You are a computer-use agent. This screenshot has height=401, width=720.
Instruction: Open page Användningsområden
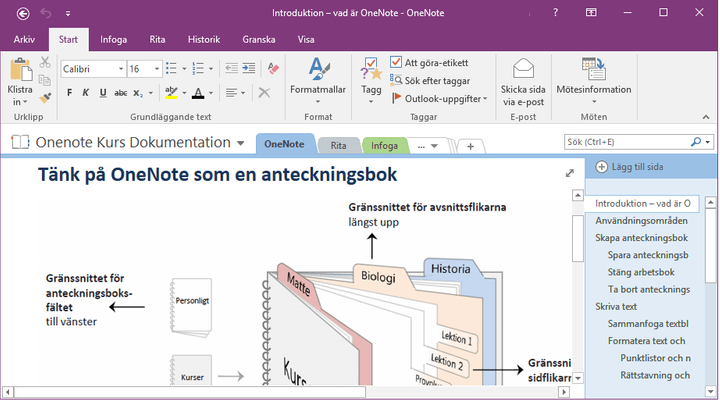[641, 220]
